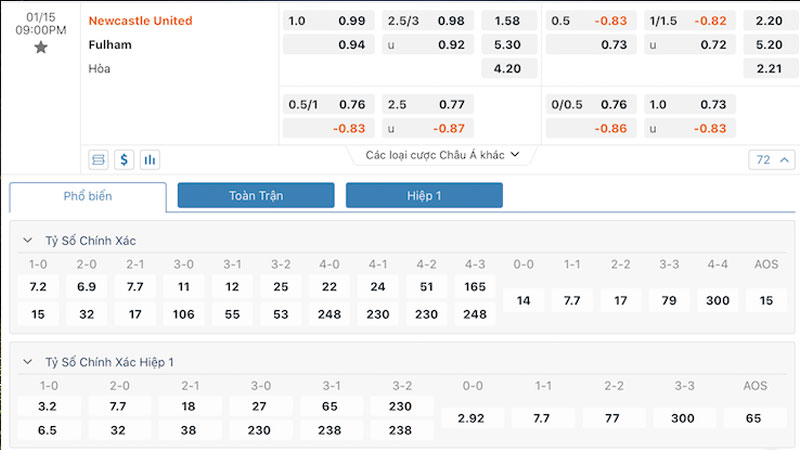Collapse the Tỷ Số Chính Xác section
Screen dimensions: 800x450
click(x=28, y=241)
